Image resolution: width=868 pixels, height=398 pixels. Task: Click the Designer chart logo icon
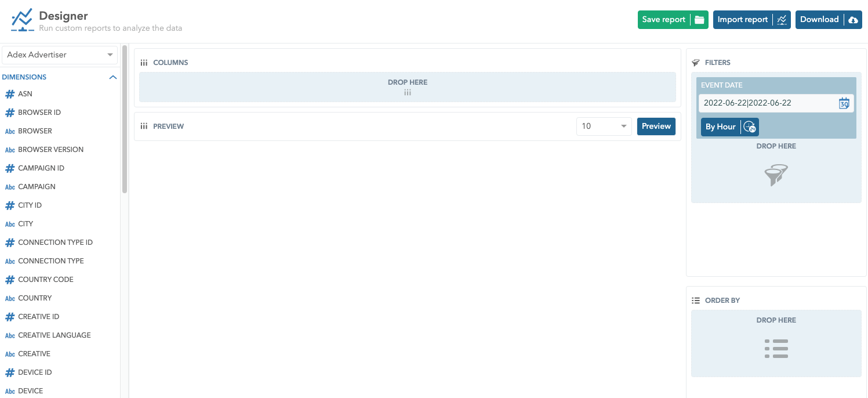22,20
